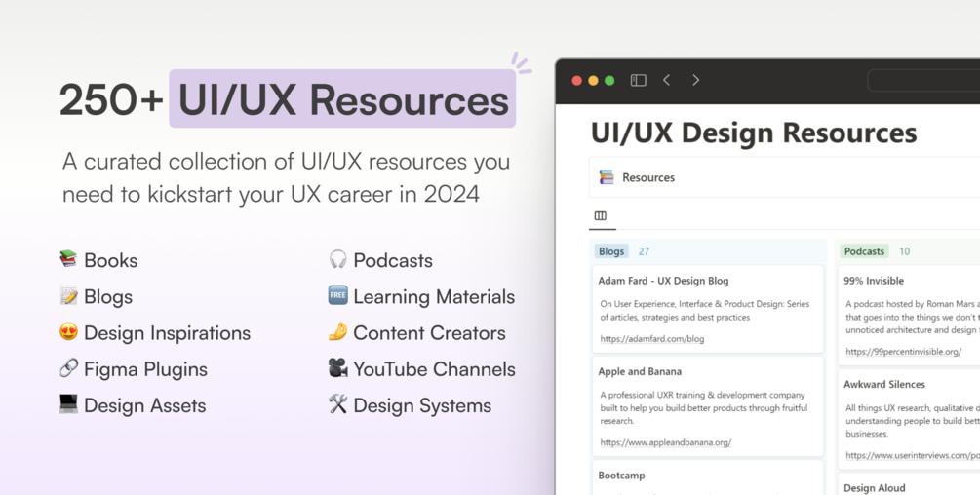Screen dimensions: 980x495
Task: Click the Design Systems label
Action: [422, 405]
